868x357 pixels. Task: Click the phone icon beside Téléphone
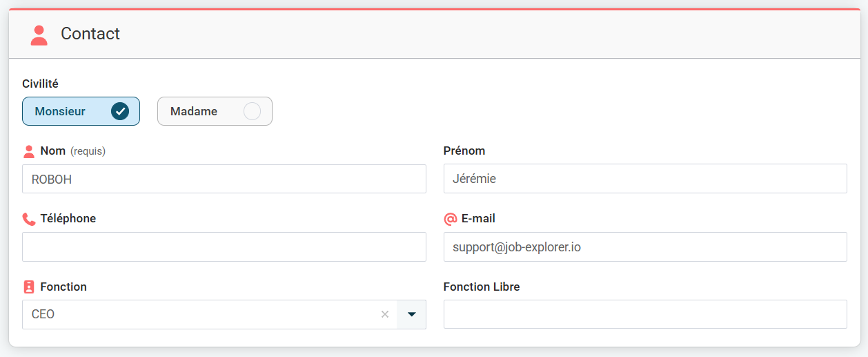[29, 219]
